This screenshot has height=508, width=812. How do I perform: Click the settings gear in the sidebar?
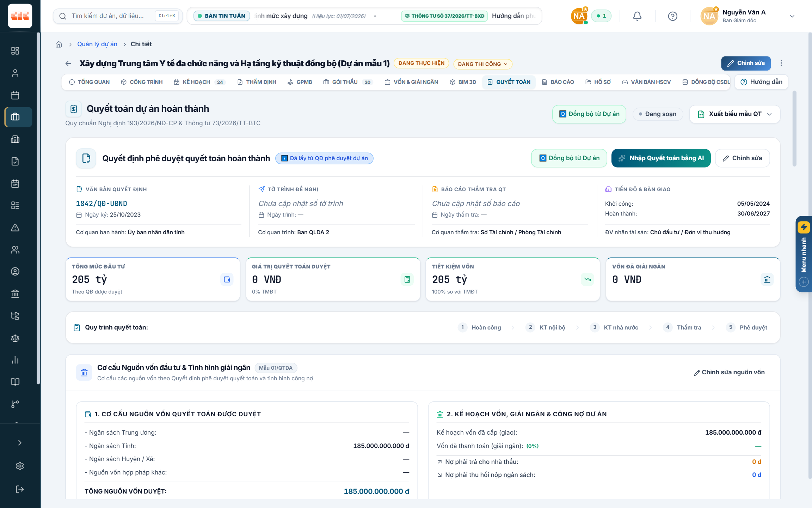click(x=20, y=466)
